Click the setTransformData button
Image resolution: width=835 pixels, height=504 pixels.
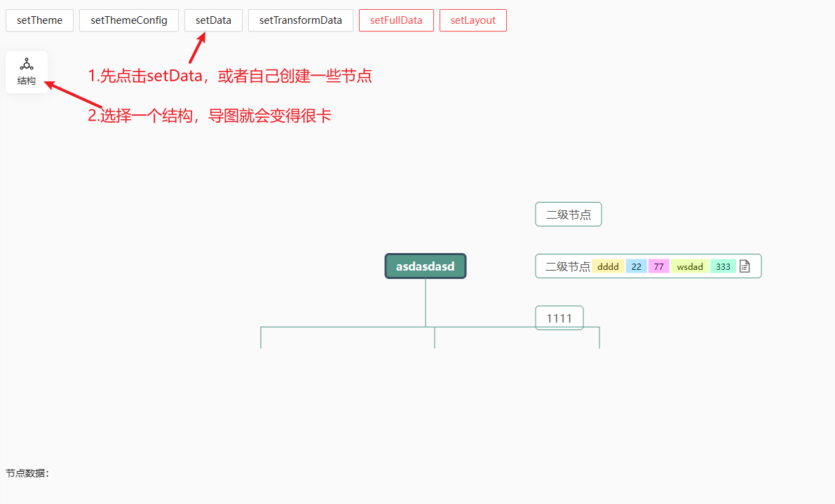pyautogui.click(x=300, y=20)
